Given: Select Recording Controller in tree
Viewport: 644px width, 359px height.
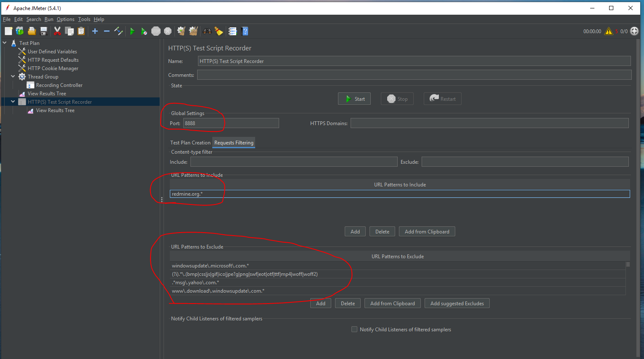Looking at the screenshot, I should (x=59, y=85).
